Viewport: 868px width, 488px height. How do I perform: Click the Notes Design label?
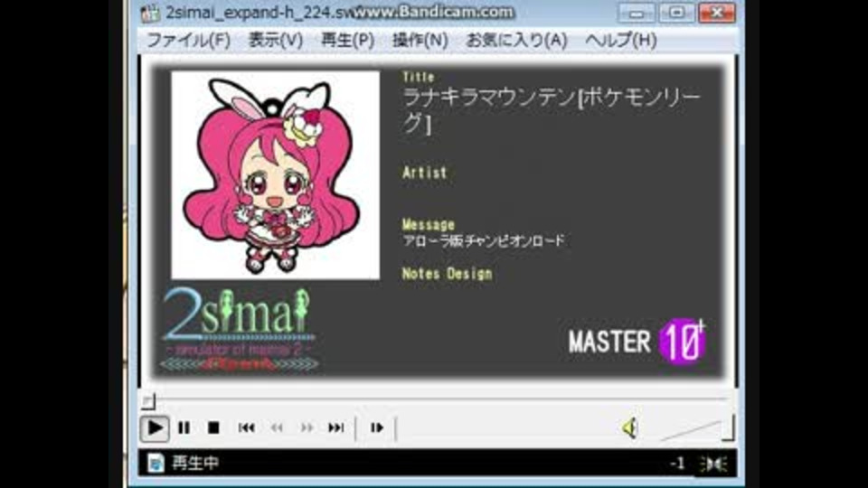[x=447, y=273]
